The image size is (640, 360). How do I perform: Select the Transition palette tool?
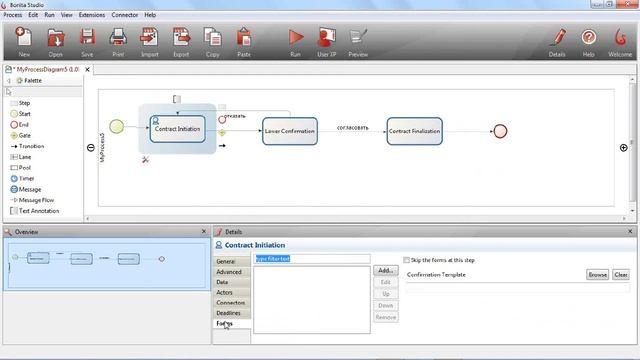click(x=27, y=146)
